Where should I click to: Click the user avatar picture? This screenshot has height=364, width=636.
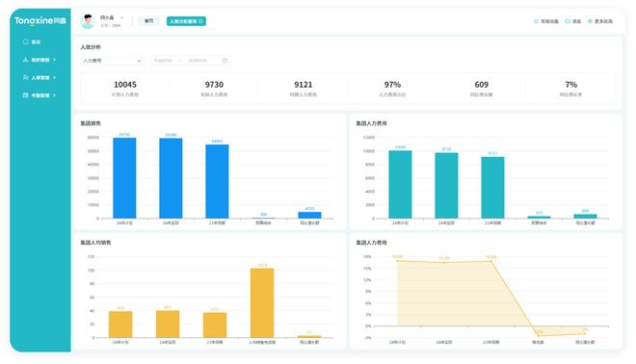87,21
